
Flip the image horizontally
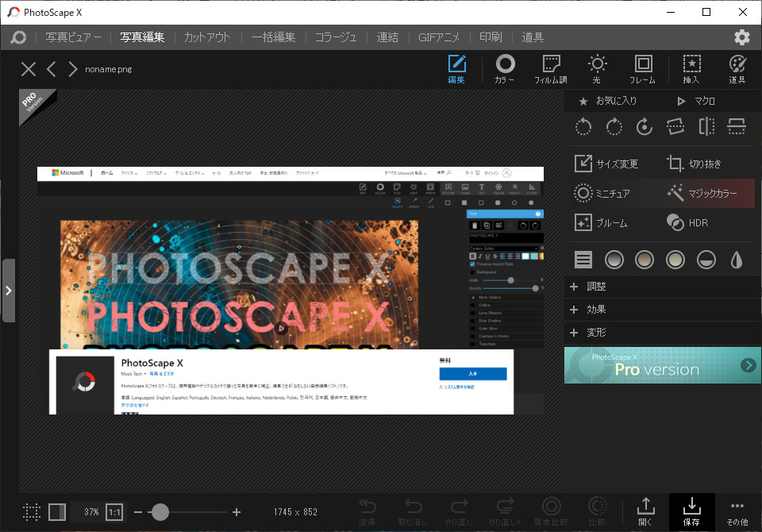706,127
